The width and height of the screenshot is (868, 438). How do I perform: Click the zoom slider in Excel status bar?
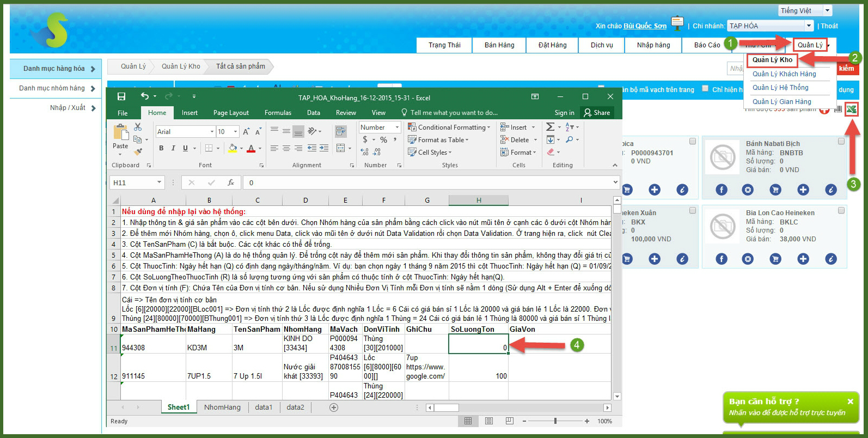point(555,421)
